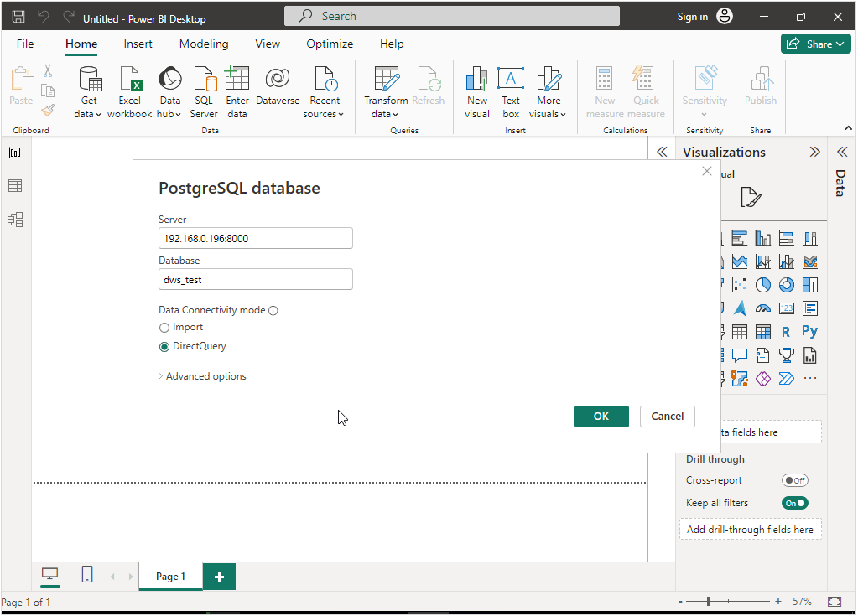This screenshot has height=616, width=858.
Task: Choose the Python visual
Action: tap(810, 331)
